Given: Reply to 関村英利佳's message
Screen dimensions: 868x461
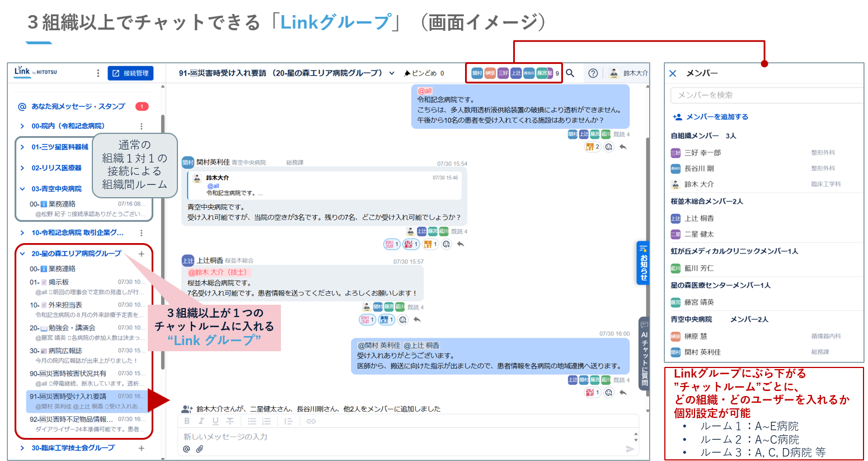Looking at the screenshot, I should coord(460,244).
